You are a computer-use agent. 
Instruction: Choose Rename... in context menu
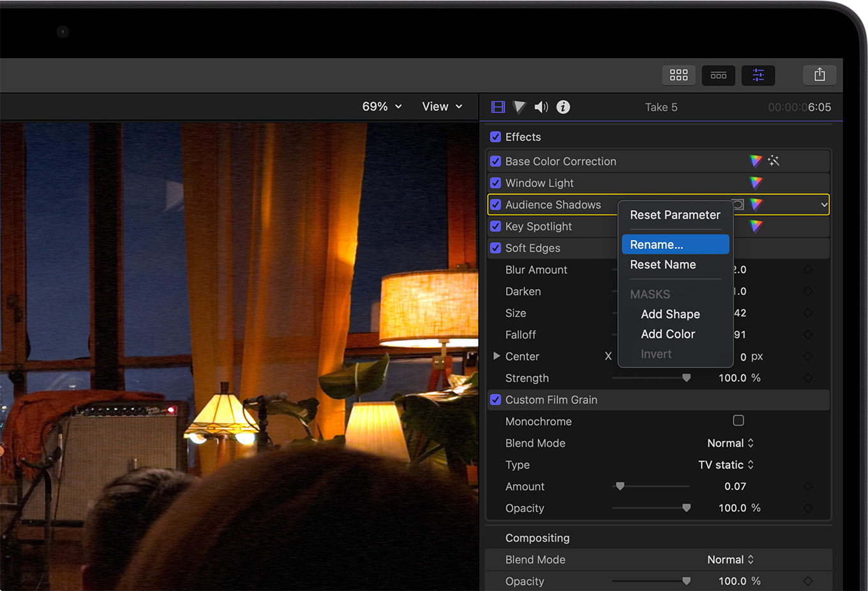pos(675,244)
